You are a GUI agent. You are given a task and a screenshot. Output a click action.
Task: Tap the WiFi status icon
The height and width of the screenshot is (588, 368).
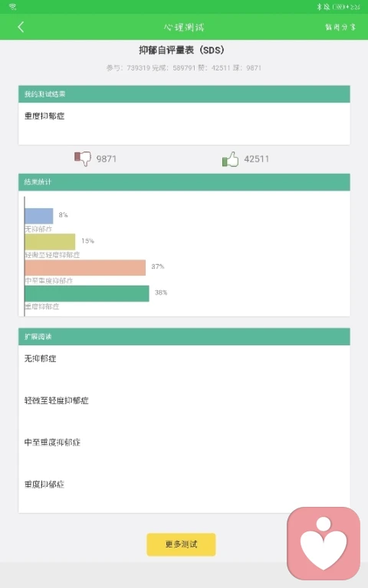click(13, 7)
